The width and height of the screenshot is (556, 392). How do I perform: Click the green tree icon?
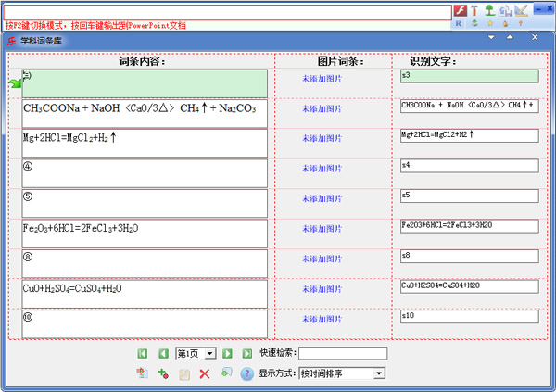(489, 9)
